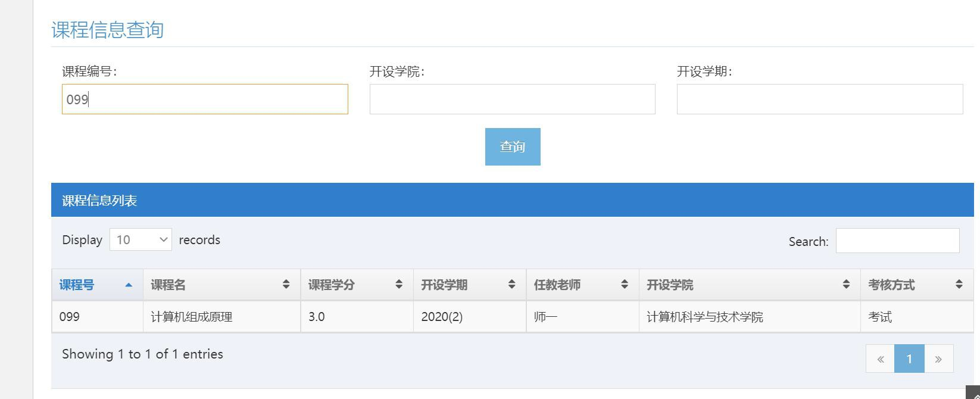Open the Display records dropdown
Screen dimensions: 980x399
(x=141, y=239)
